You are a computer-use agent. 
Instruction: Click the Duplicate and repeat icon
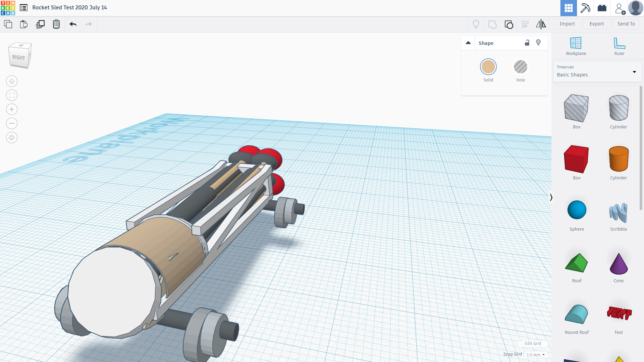pyautogui.click(x=40, y=24)
